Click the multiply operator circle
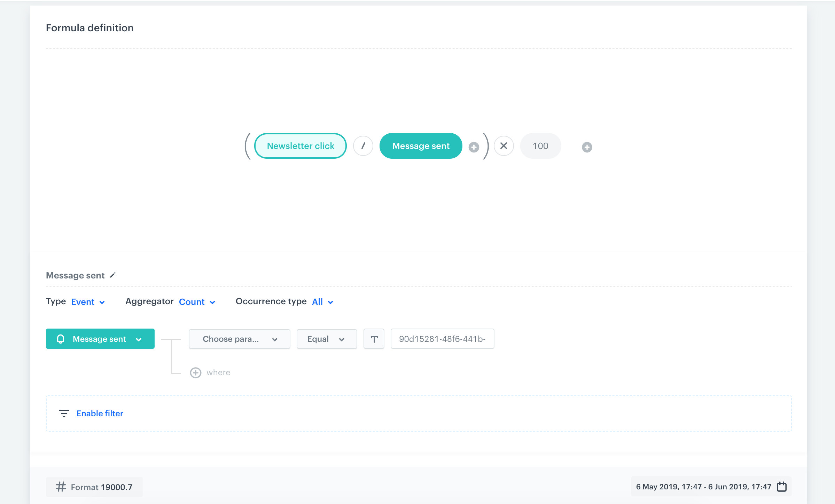 [x=504, y=146]
